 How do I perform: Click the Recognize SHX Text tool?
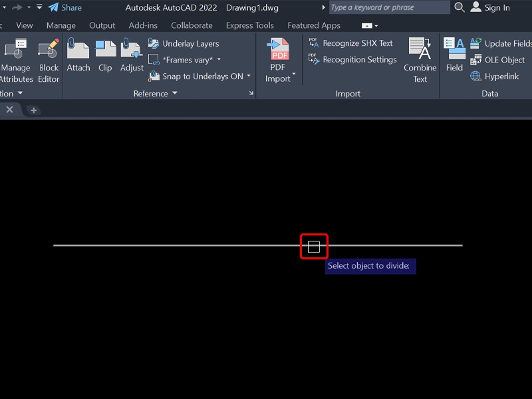(351, 43)
